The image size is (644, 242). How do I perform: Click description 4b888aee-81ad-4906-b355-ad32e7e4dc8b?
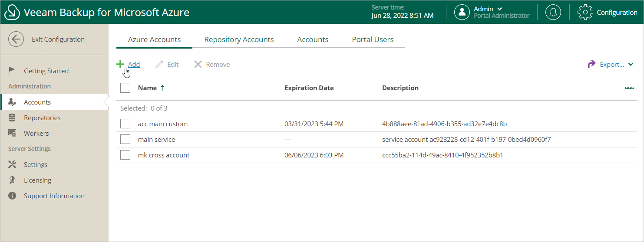(445, 124)
